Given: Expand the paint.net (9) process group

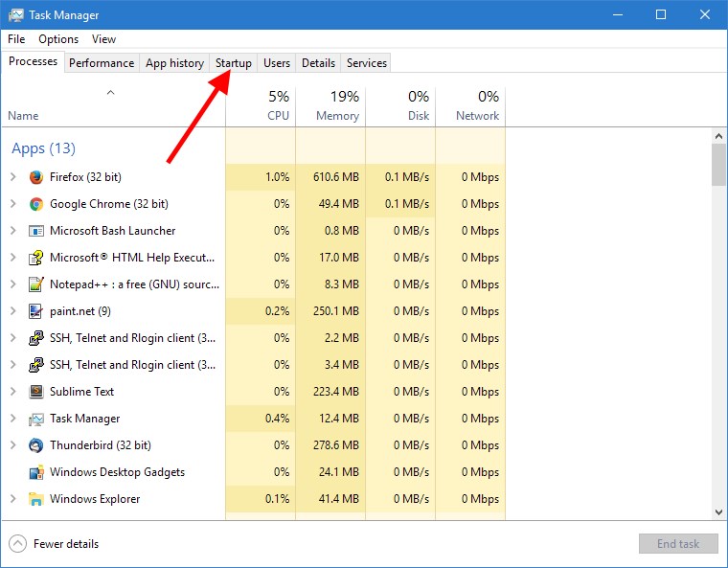Looking at the screenshot, I should 13,311.
